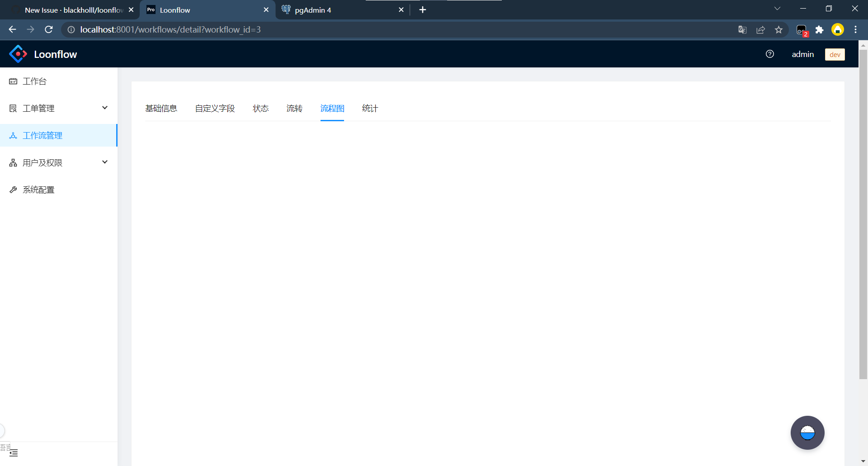The width and height of the screenshot is (868, 466).
Task: Open the extensions puzzle icon
Action: pos(819,30)
